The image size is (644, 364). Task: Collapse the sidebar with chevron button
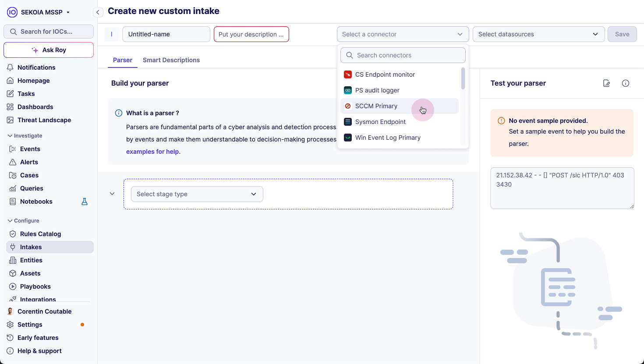[98, 12]
